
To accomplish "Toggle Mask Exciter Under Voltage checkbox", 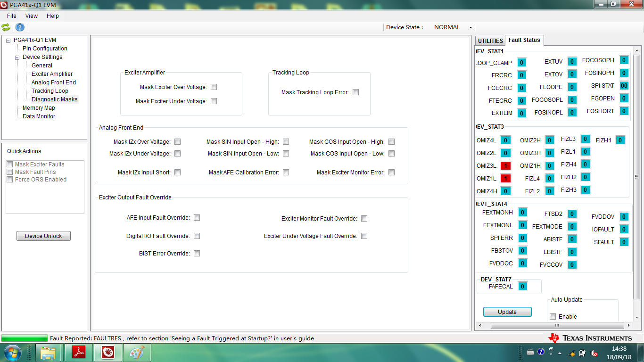I will tap(214, 101).
